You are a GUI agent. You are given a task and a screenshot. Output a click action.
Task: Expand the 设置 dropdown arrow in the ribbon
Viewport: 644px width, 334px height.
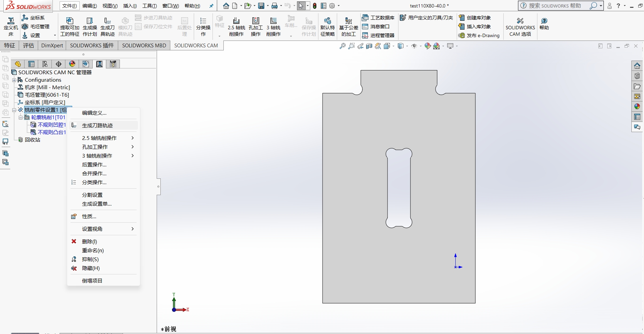coord(55,35)
